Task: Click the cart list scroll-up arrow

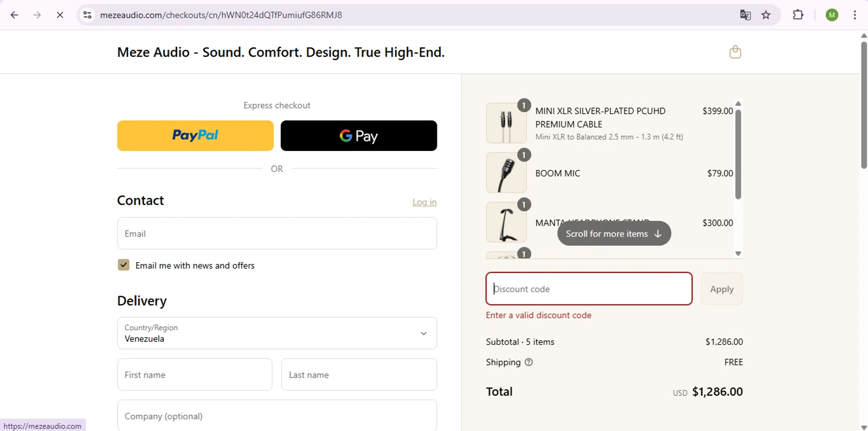Action: [738, 104]
